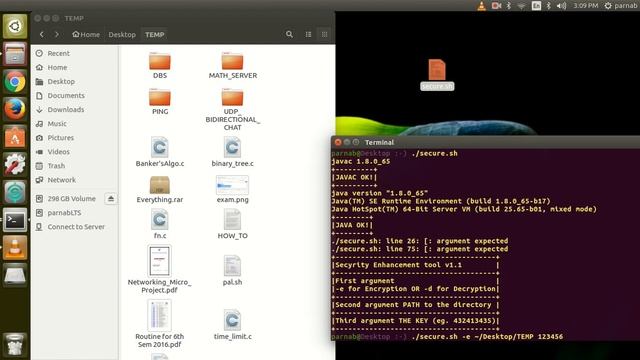The height and width of the screenshot is (360, 640).
Task: Open the PING folder
Action: point(160,101)
